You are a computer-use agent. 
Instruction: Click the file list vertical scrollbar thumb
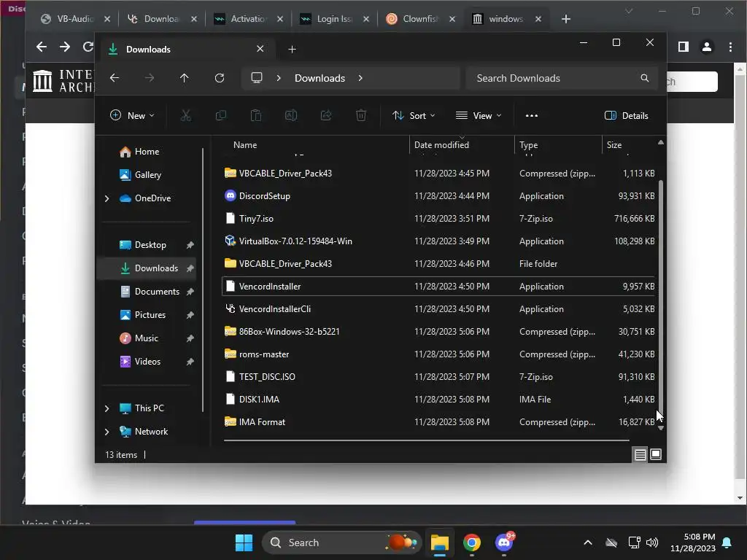click(661, 299)
